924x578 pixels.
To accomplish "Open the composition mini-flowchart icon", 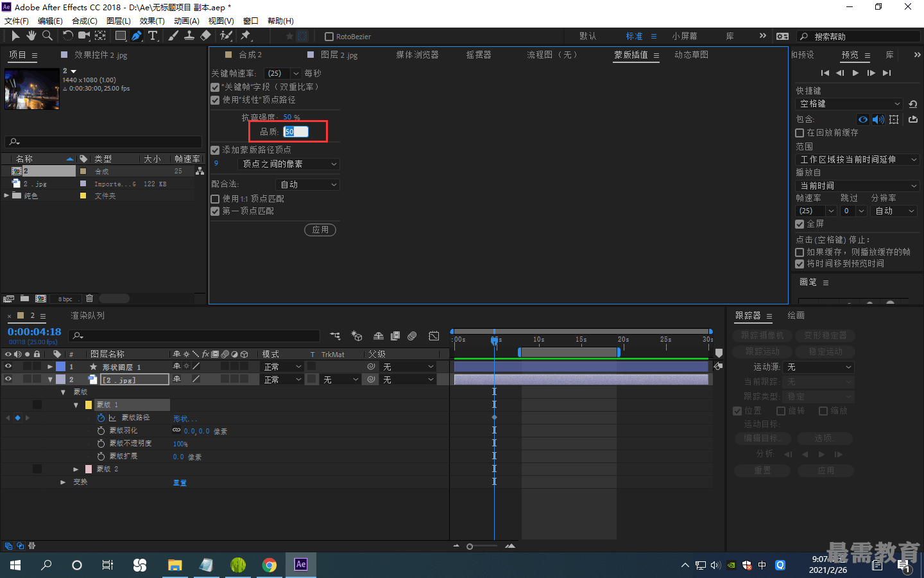I will pyautogui.click(x=335, y=336).
